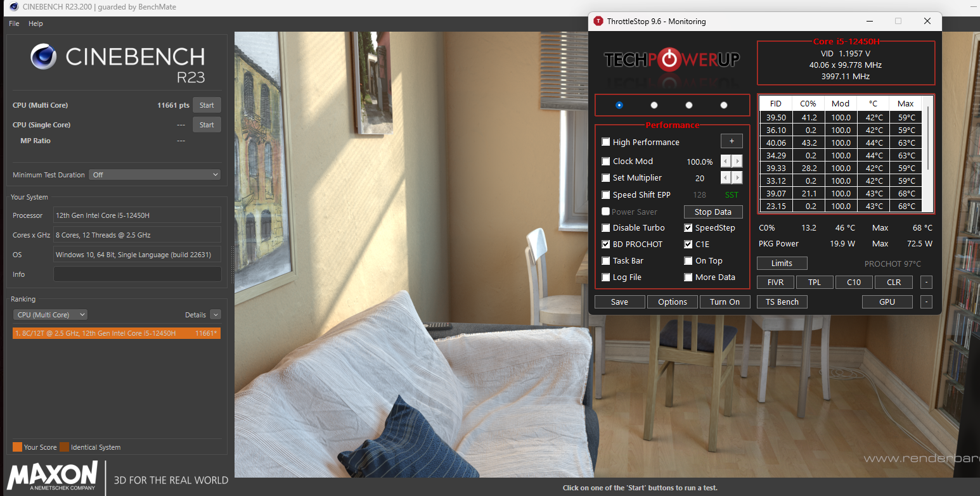980x496 pixels.
Task: Increase the Set Multiplier value arrow
Action: click(x=737, y=178)
